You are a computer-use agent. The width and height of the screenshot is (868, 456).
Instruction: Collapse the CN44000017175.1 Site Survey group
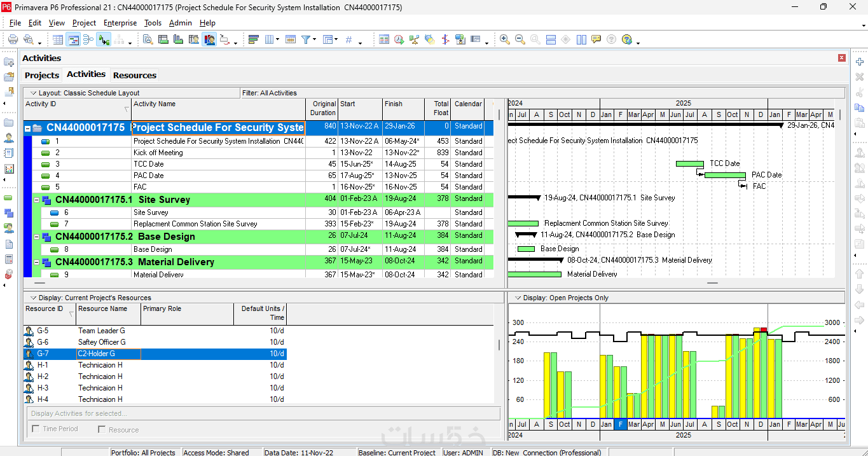click(x=37, y=200)
